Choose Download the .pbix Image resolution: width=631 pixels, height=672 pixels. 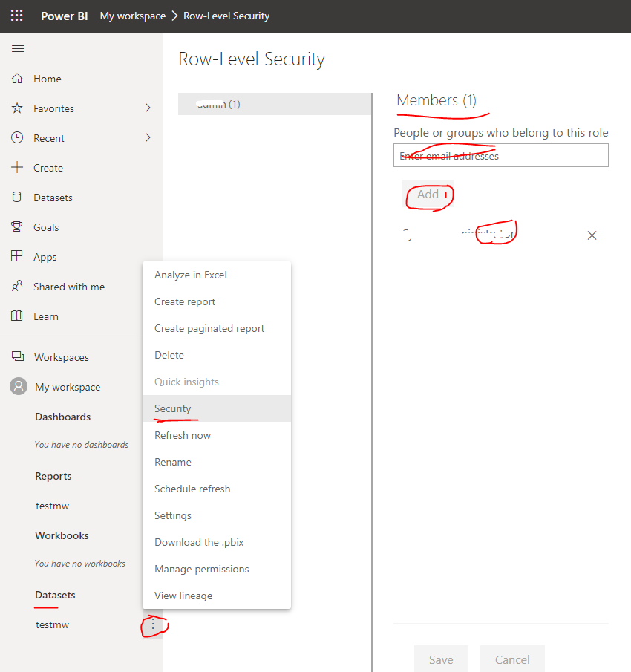[x=217, y=542]
